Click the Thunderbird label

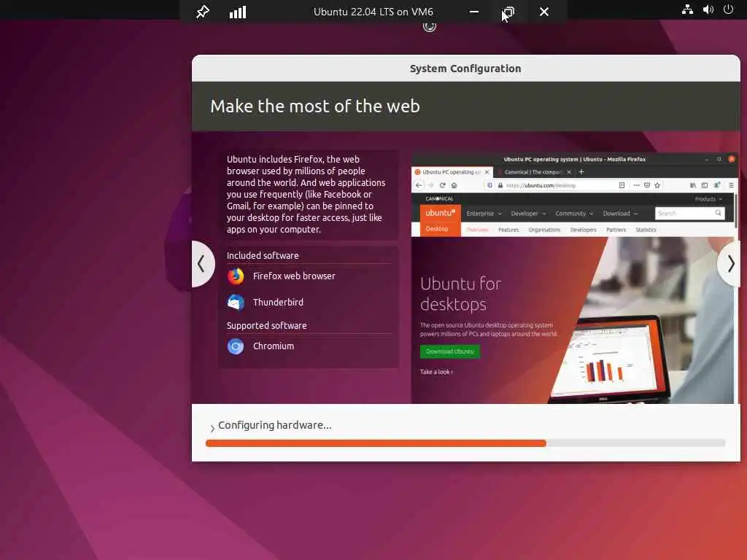click(278, 303)
